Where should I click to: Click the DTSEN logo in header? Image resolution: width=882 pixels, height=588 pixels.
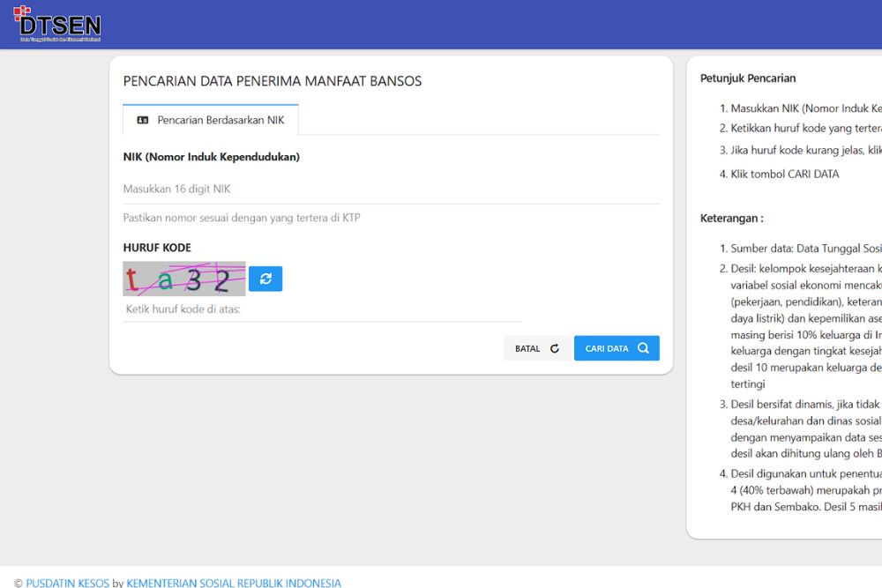(56, 24)
